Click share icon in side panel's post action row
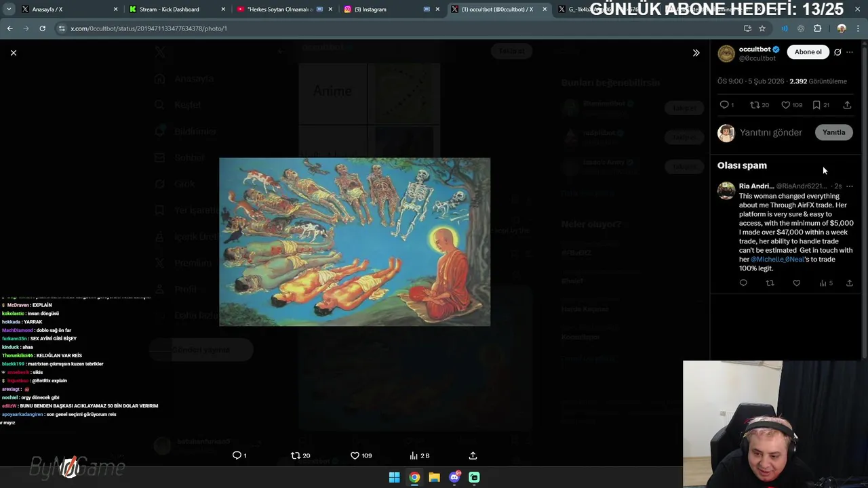The image size is (868, 488). pyautogui.click(x=847, y=105)
